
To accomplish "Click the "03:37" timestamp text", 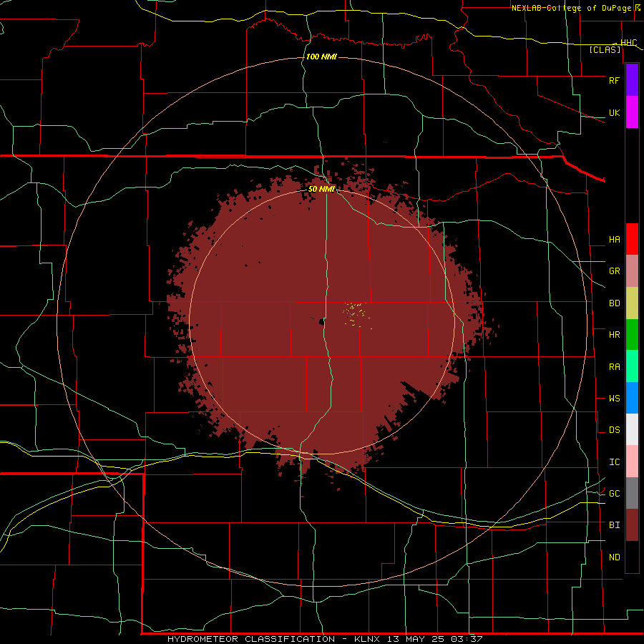I will point(467,639).
